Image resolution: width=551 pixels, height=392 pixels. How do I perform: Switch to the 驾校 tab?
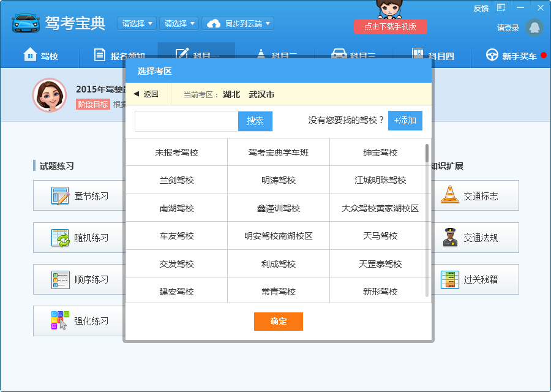coord(40,56)
